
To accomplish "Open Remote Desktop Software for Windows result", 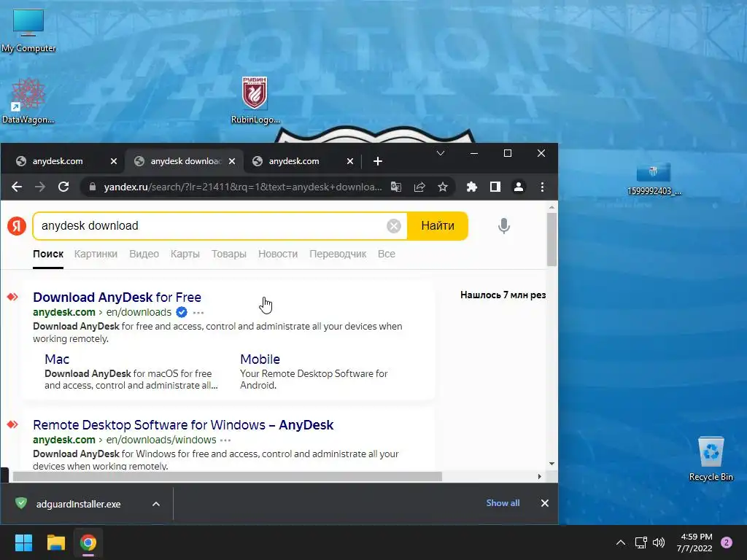I will coord(183,425).
